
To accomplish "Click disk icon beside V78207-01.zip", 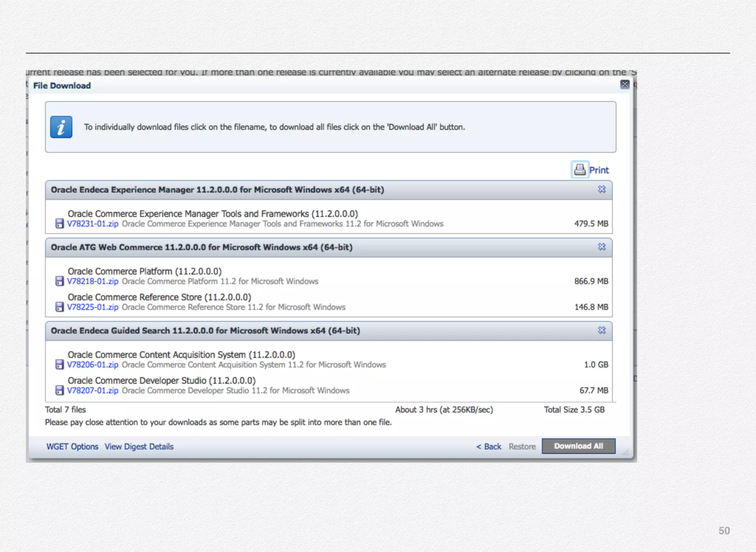I will [59, 390].
